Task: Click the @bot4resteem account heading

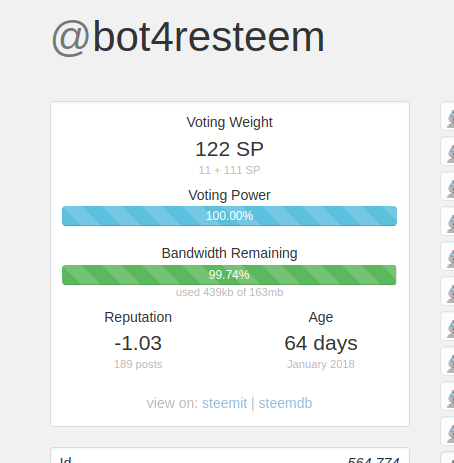Action: [x=188, y=37]
